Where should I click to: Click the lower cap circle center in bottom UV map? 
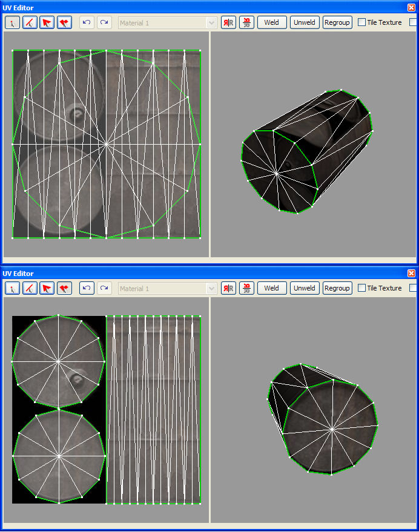(x=59, y=456)
